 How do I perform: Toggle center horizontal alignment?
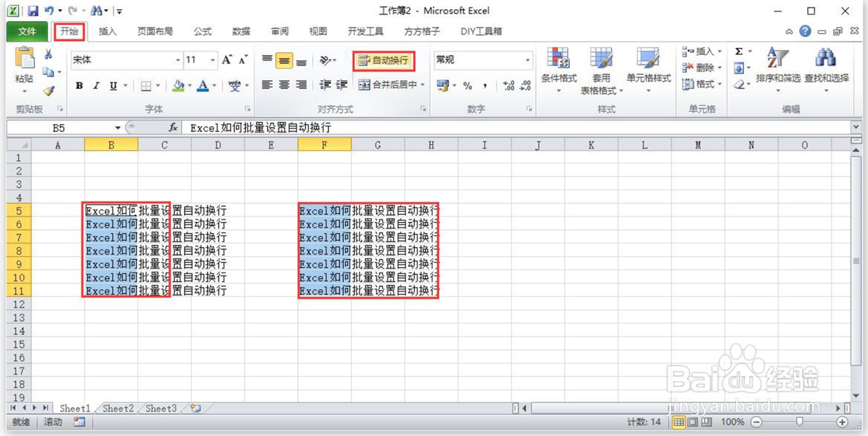click(x=284, y=85)
